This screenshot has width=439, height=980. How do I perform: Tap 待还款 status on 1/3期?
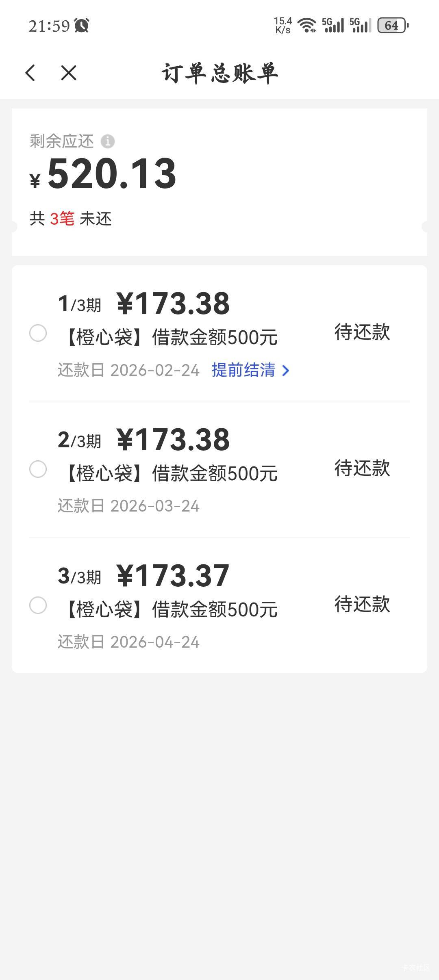tap(362, 332)
